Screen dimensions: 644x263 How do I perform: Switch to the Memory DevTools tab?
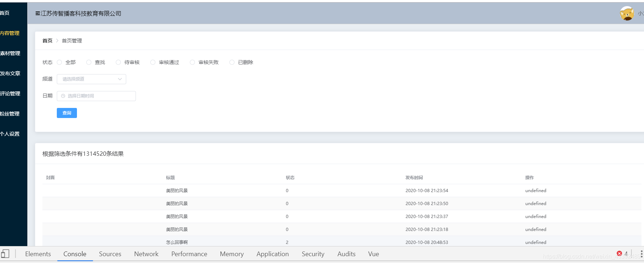click(232, 254)
